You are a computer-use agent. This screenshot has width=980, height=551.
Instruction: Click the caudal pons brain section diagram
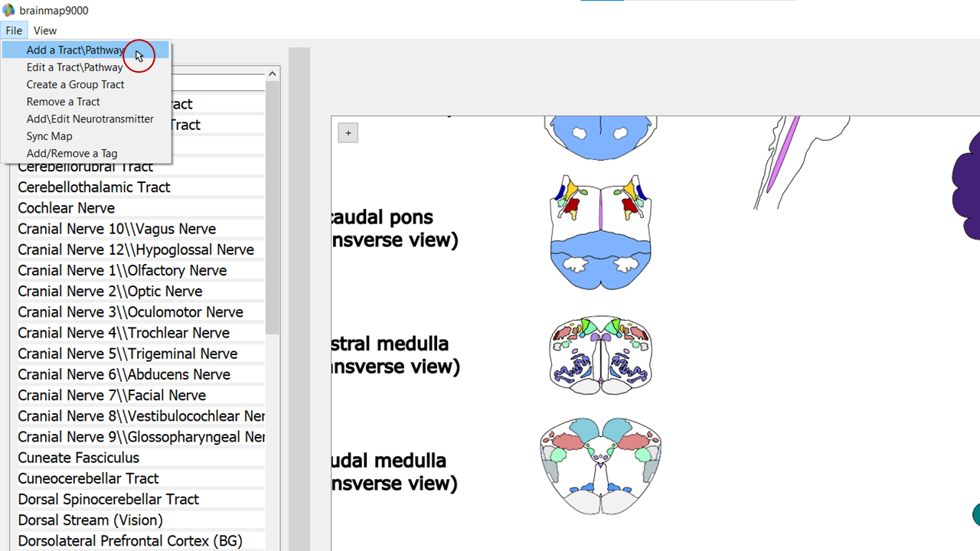[x=600, y=232]
